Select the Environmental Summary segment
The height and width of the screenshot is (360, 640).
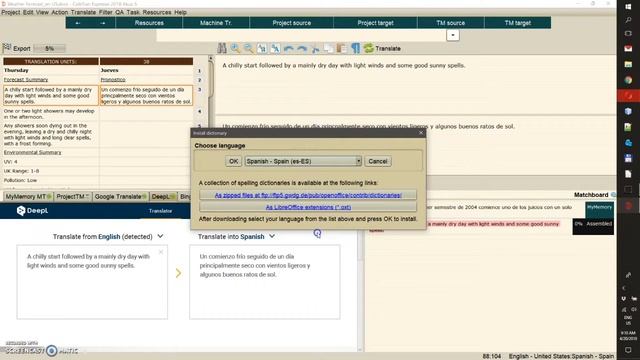(x=51, y=152)
